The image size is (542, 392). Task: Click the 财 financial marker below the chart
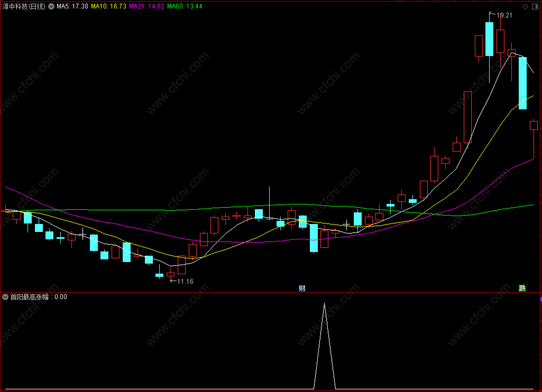(x=302, y=288)
